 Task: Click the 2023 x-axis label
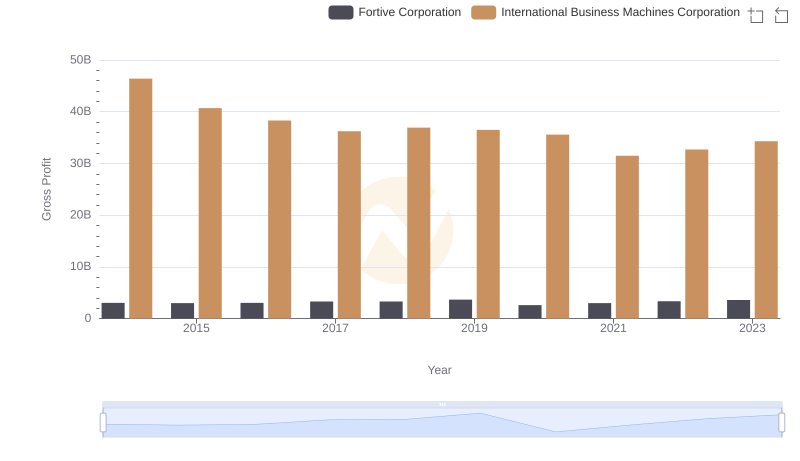pos(753,328)
